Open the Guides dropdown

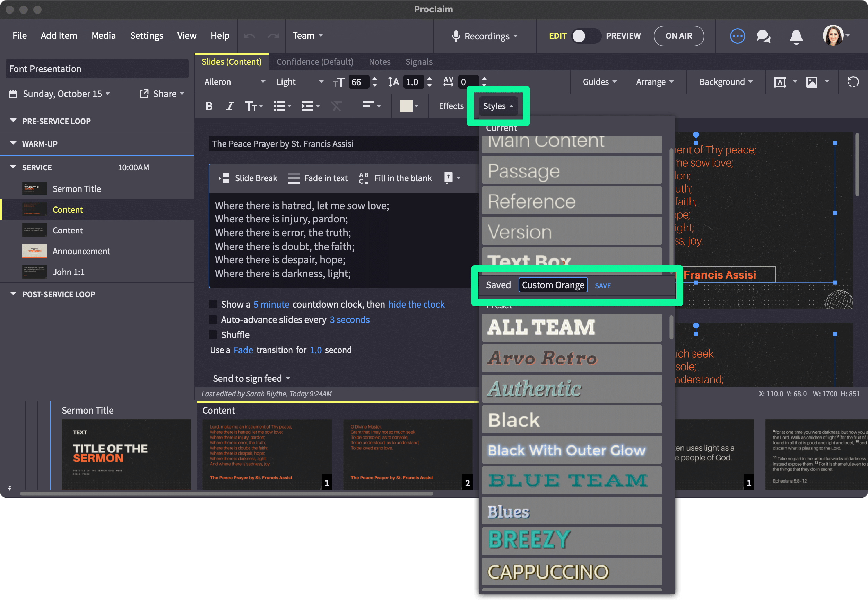point(599,82)
